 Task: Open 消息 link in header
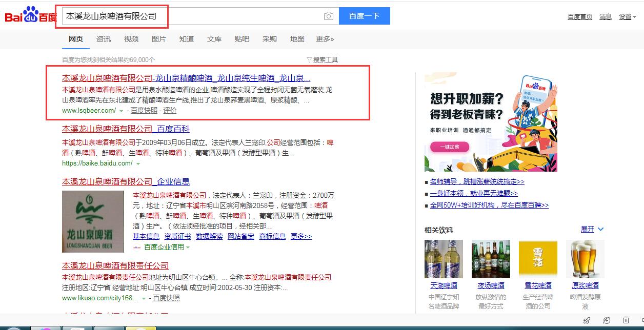point(606,16)
